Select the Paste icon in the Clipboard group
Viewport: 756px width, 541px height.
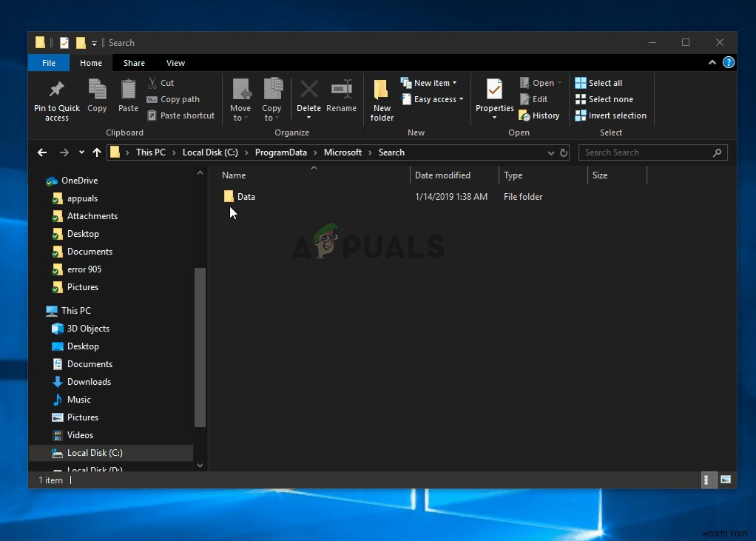[x=127, y=95]
